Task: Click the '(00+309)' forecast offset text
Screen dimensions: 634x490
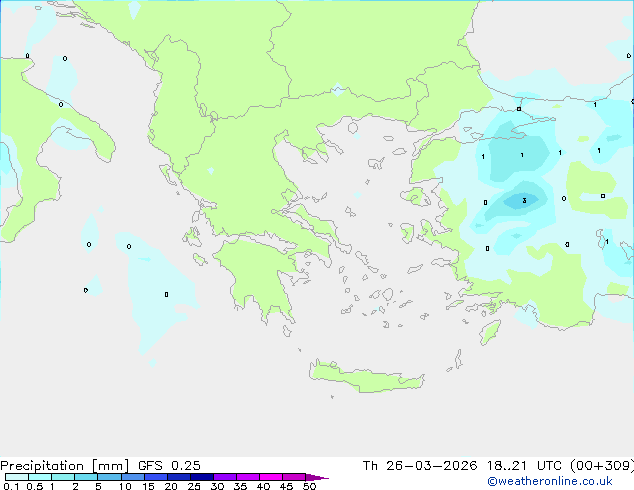Action: pos(602,466)
